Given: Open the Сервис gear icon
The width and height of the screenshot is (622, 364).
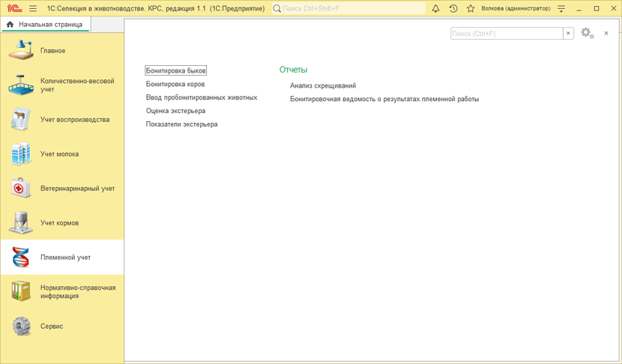Looking at the screenshot, I should 21,327.
